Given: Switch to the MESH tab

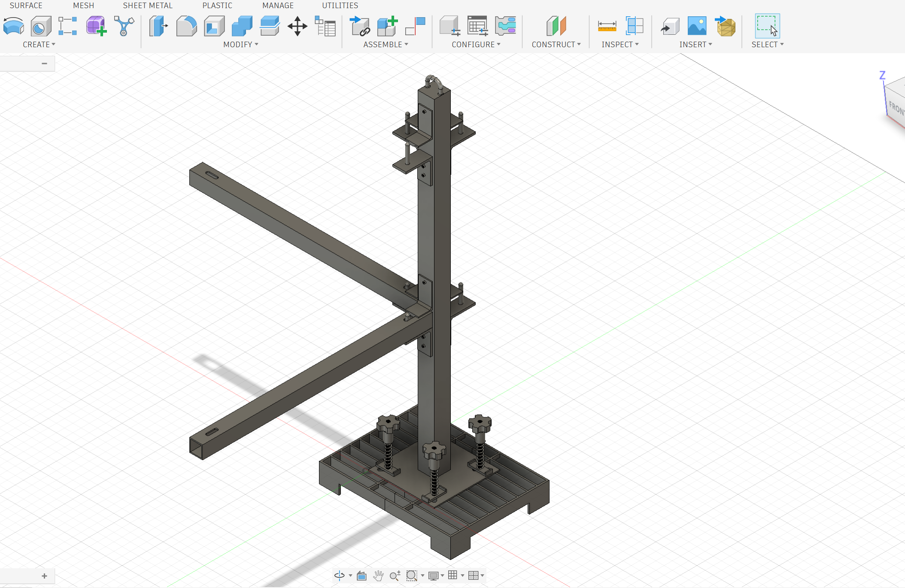Looking at the screenshot, I should [83, 6].
